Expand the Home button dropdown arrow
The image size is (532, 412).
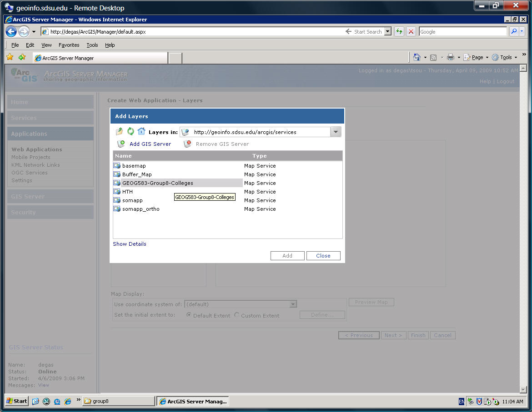(x=426, y=58)
